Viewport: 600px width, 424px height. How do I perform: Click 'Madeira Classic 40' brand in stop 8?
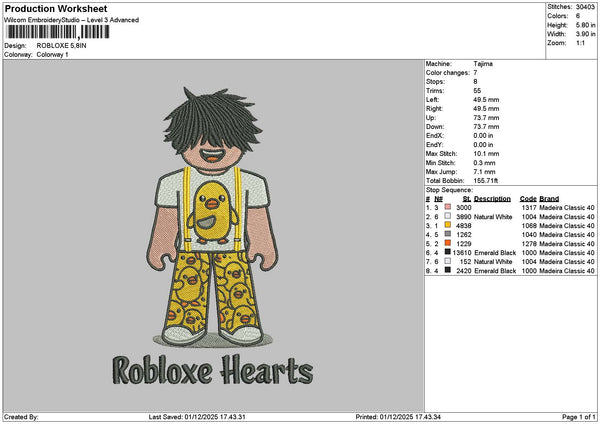pyautogui.click(x=567, y=271)
